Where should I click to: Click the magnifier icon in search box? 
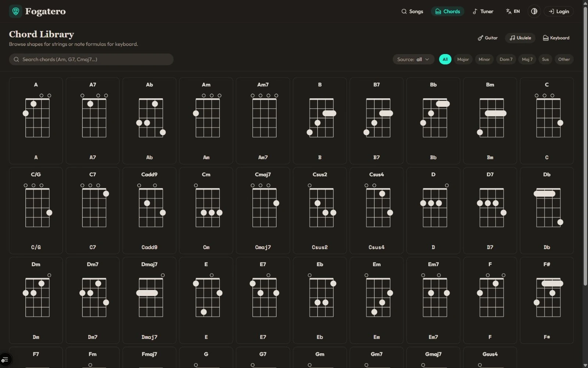(x=17, y=59)
